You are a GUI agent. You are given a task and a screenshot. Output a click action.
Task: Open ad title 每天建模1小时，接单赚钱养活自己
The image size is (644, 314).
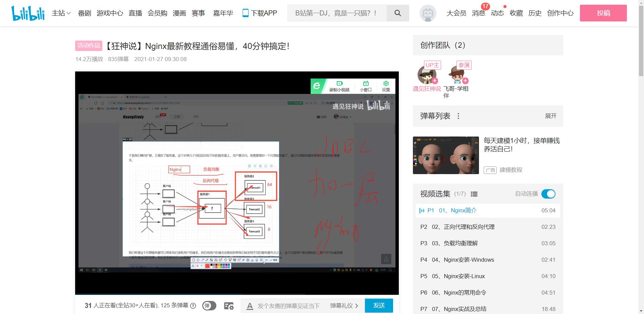tap(522, 145)
